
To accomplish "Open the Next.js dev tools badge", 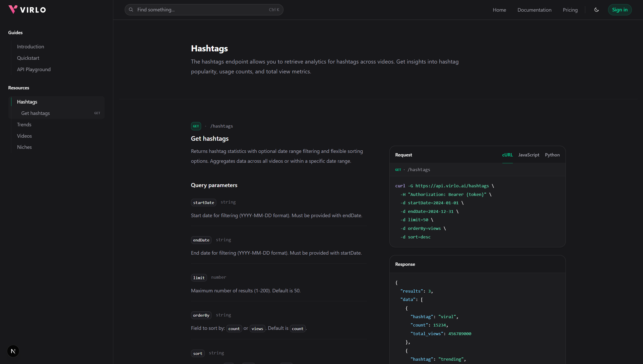I will point(13,351).
